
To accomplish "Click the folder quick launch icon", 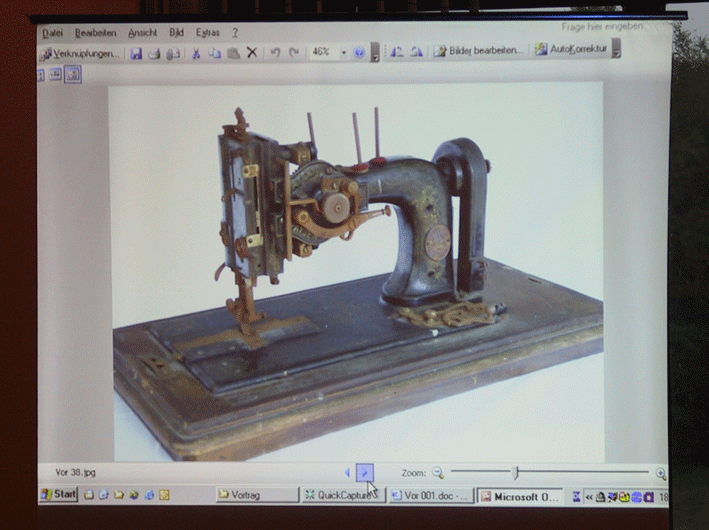I will tap(119, 495).
